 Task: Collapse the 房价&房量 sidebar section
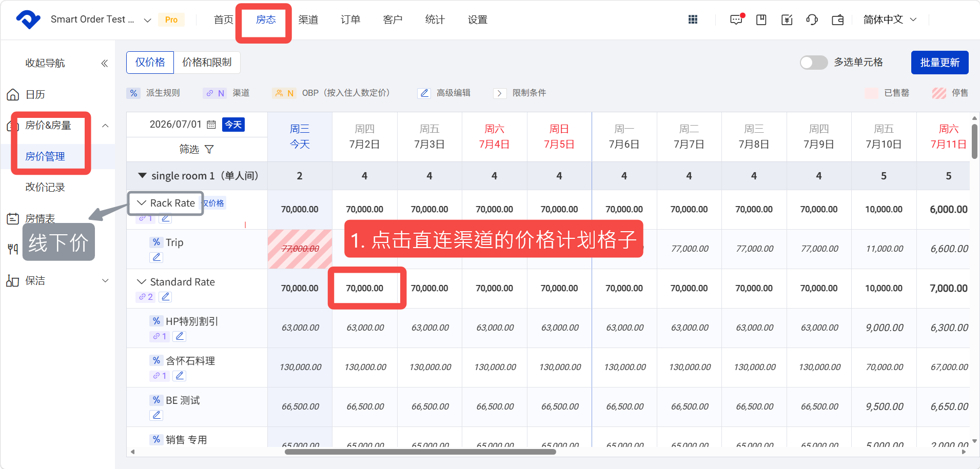pyautogui.click(x=105, y=126)
